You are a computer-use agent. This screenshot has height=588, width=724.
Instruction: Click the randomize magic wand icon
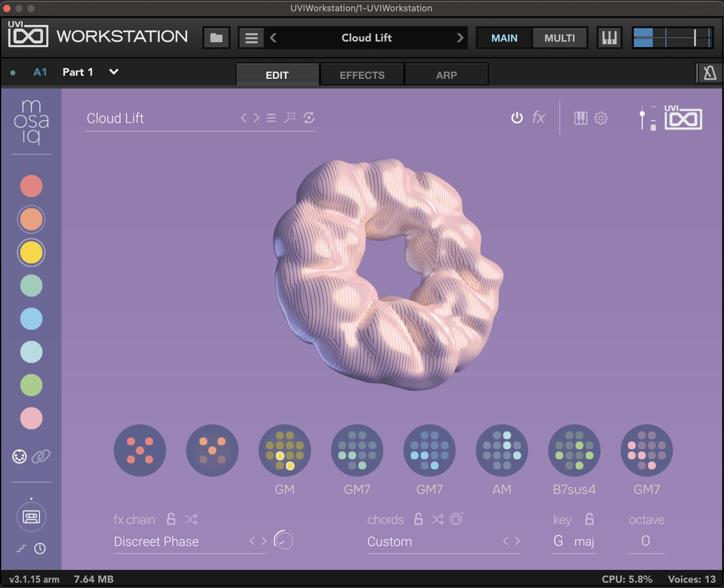point(290,118)
